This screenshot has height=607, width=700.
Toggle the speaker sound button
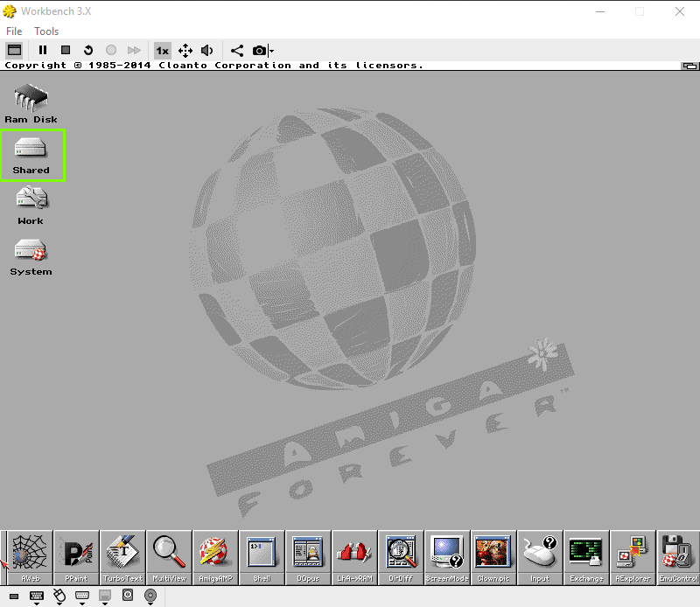click(207, 51)
